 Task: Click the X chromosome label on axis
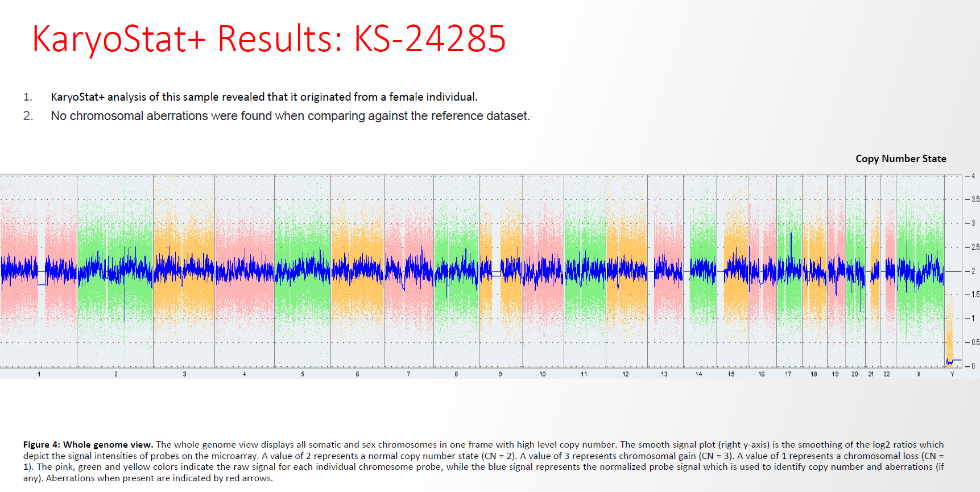click(x=919, y=374)
